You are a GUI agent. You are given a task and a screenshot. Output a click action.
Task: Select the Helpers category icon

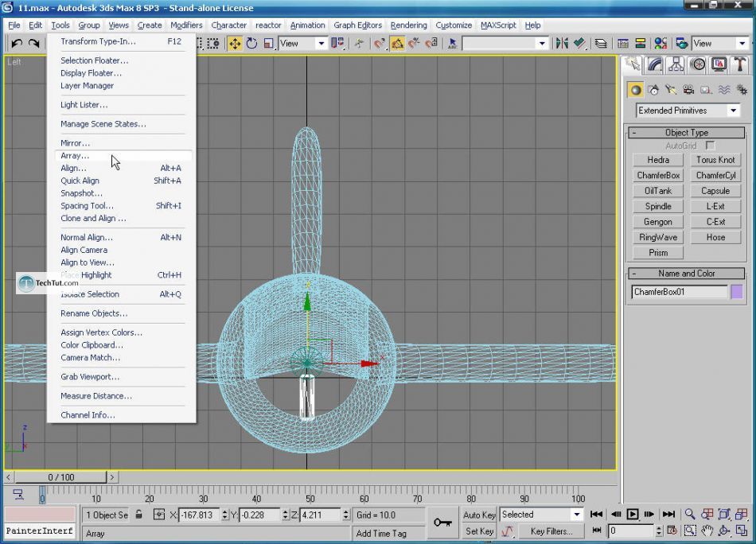[x=707, y=90]
